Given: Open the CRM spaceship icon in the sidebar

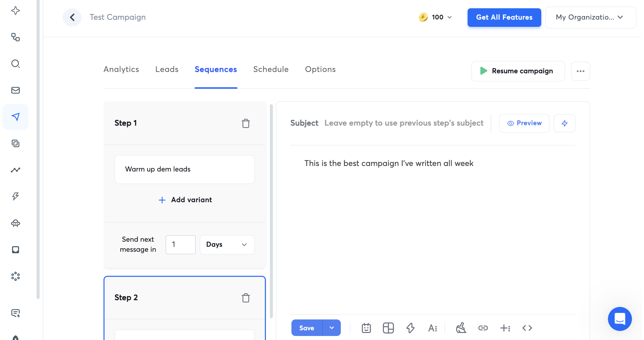Looking at the screenshot, I should click(x=16, y=223).
